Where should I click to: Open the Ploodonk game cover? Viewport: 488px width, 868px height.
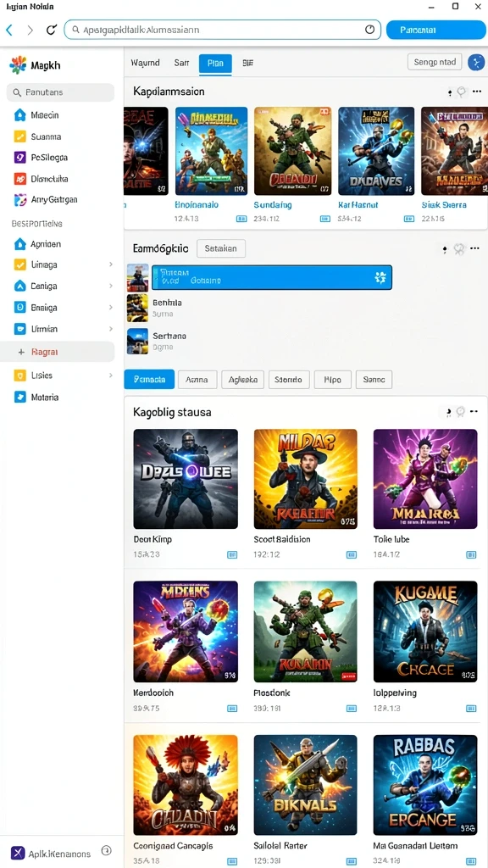click(x=305, y=632)
